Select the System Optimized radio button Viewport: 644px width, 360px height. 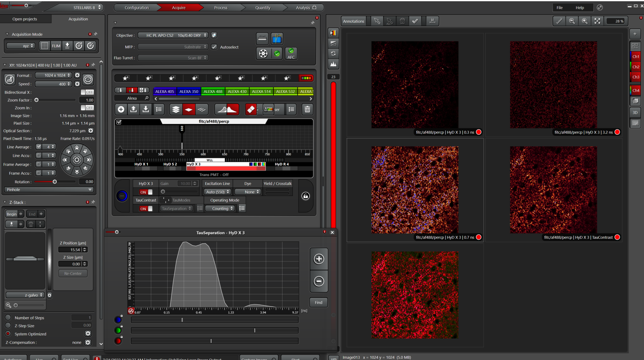(8, 334)
